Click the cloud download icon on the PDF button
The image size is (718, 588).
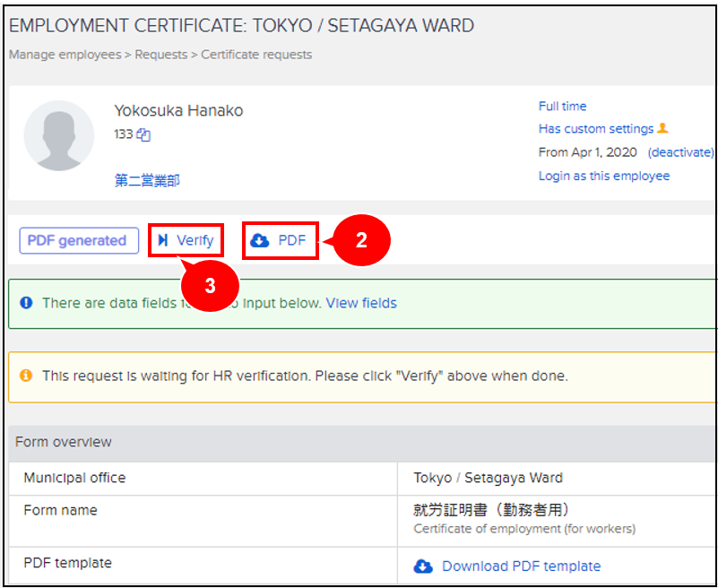260,240
